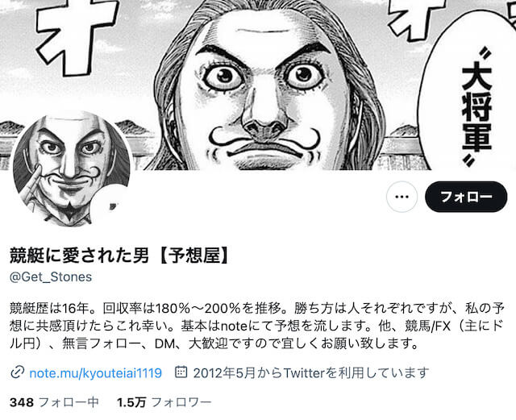Click the profile bio description text
The height and width of the screenshot is (420, 516).
coord(256,326)
